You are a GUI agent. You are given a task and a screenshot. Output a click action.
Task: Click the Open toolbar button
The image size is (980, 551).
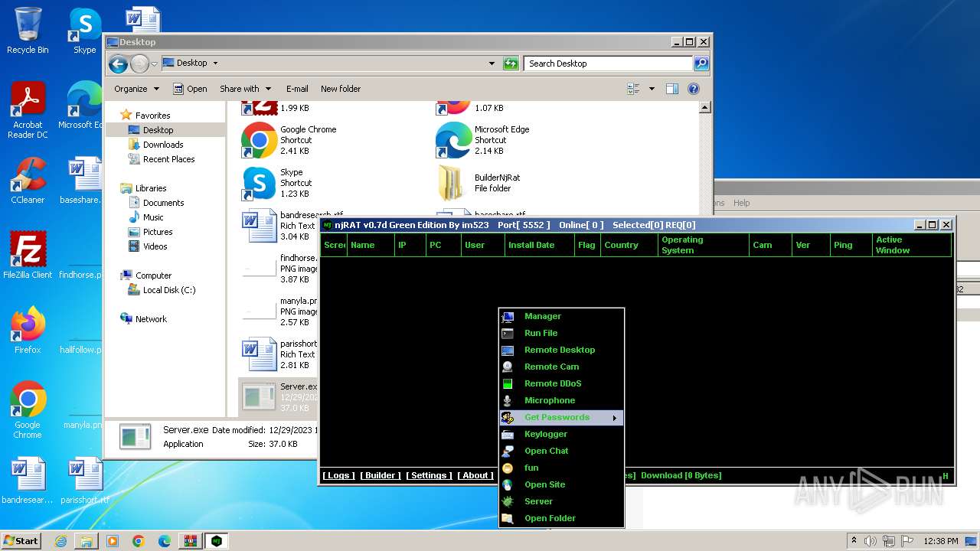tap(190, 89)
